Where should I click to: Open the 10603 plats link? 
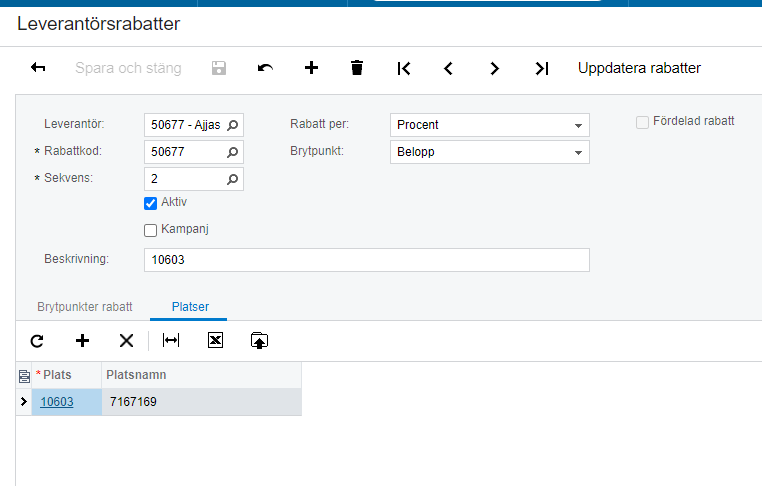point(57,402)
